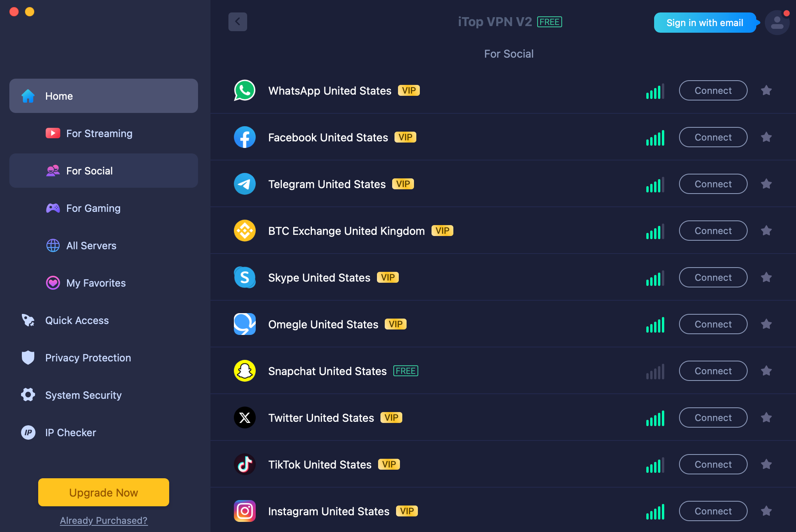
Task: Click Upgrade Now button
Action: click(x=103, y=491)
